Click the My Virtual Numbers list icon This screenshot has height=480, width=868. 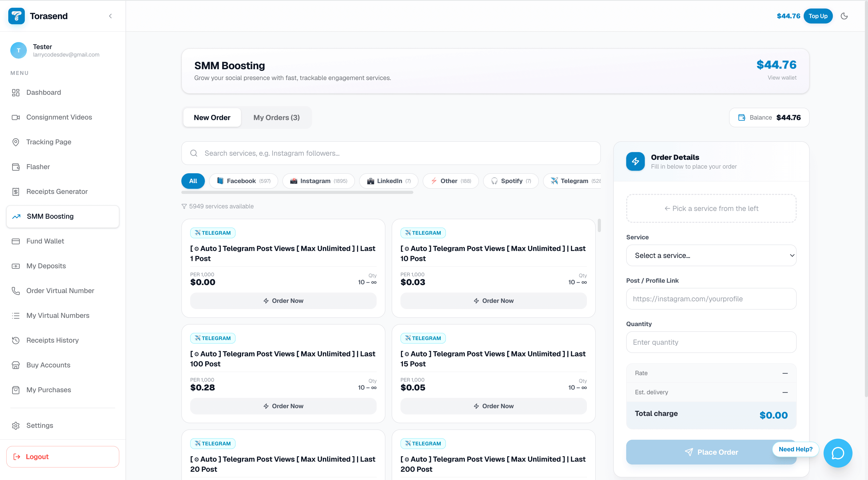point(16,316)
